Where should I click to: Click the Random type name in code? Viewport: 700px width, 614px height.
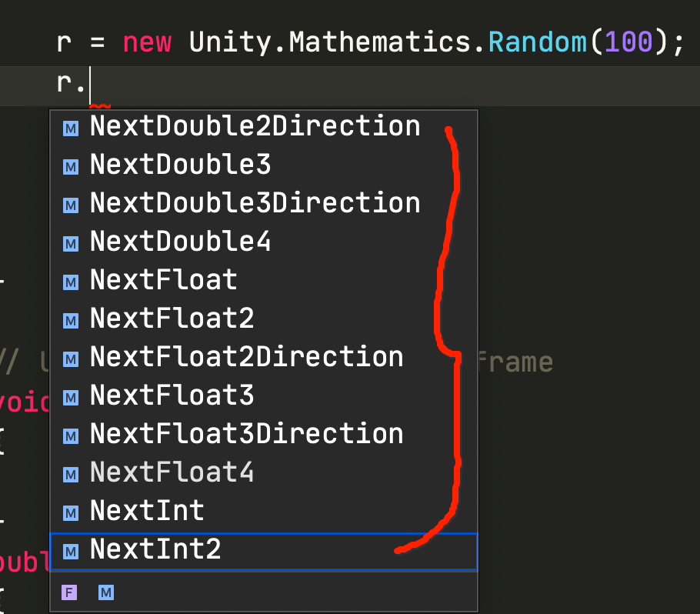pyautogui.click(x=537, y=42)
